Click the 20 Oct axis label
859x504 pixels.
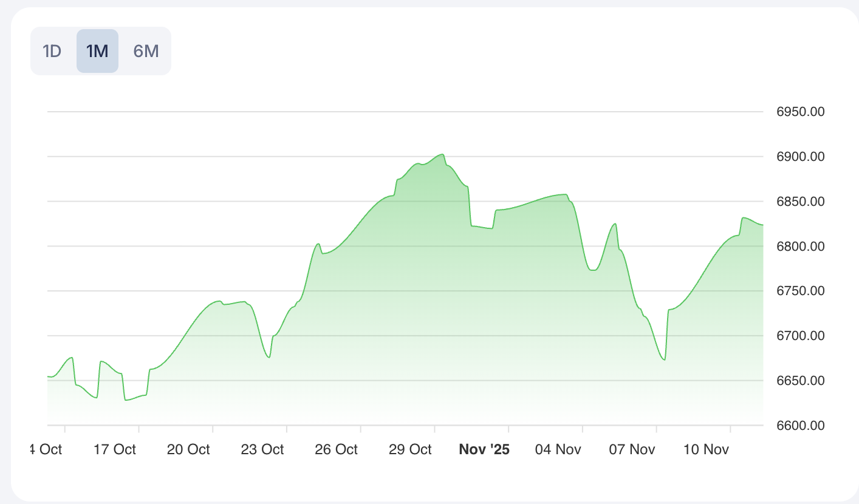point(188,449)
